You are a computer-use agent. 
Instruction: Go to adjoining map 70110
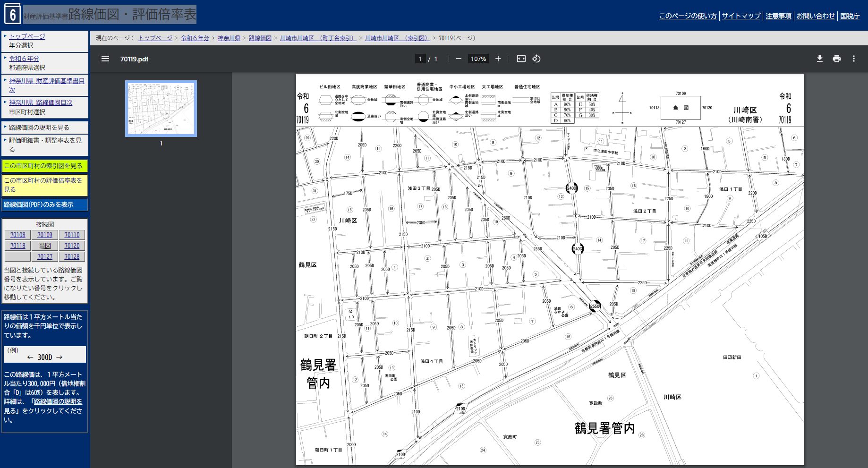[x=72, y=235]
